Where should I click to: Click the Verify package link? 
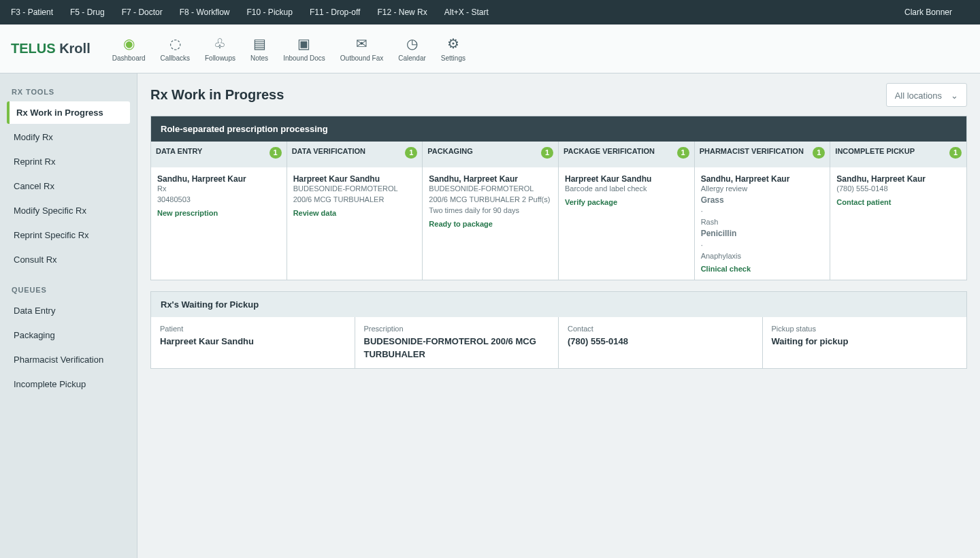(591, 202)
